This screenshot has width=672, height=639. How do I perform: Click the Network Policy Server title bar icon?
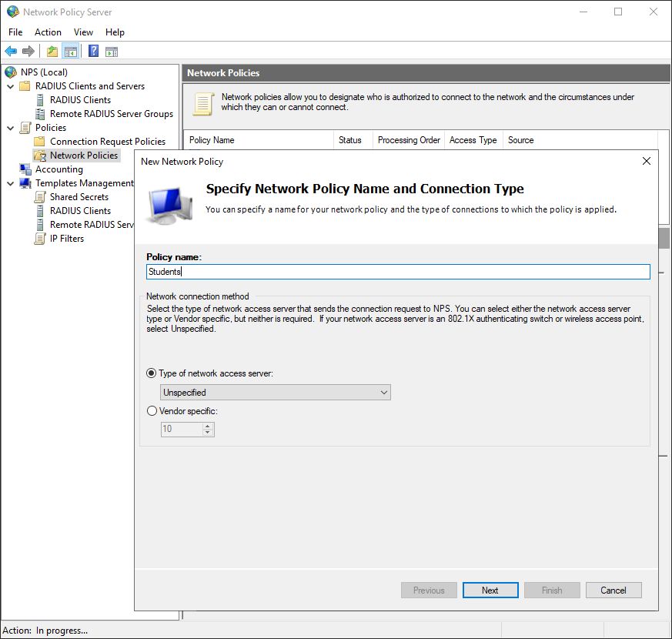point(13,12)
